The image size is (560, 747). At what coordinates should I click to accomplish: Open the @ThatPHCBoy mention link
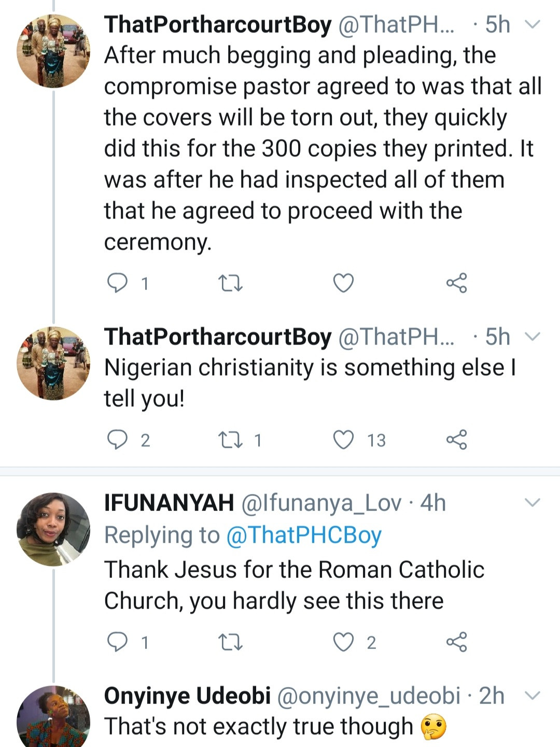[304, 535]
